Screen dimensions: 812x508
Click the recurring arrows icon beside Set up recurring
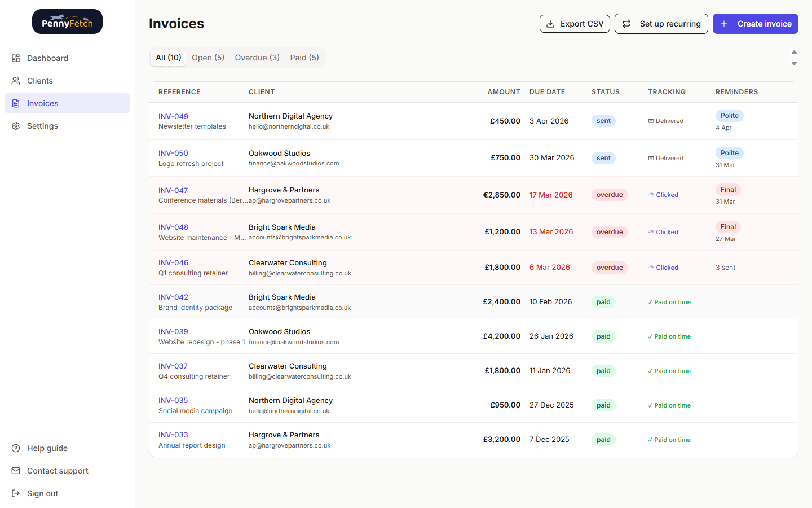626,24
